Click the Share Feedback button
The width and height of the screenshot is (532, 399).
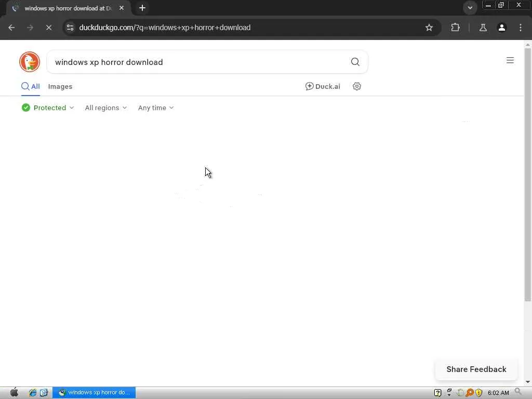tap(476, 369)
